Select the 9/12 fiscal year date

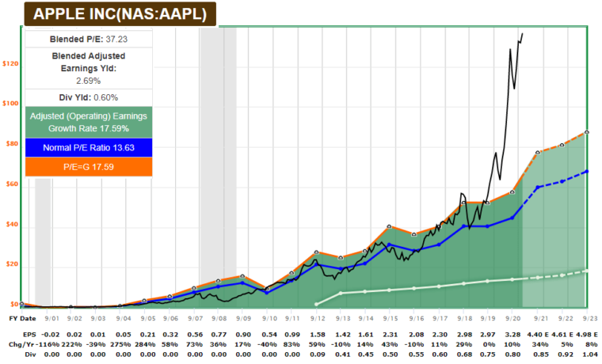(318, 318)
